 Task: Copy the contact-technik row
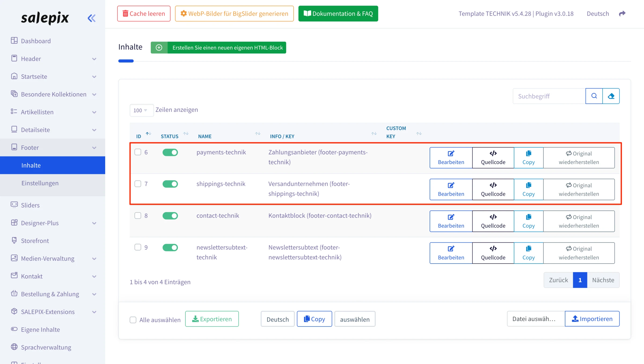(x=529, y=221)
